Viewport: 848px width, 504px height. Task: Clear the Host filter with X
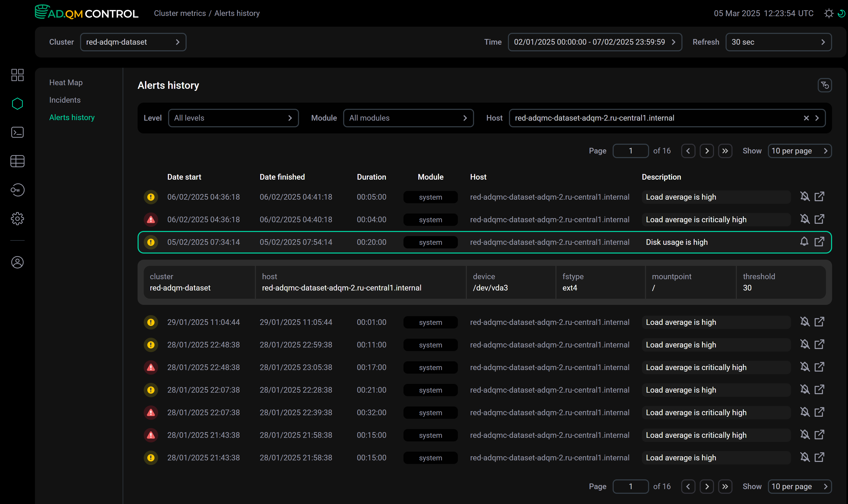pyautogui.click(x=806, y=118)
